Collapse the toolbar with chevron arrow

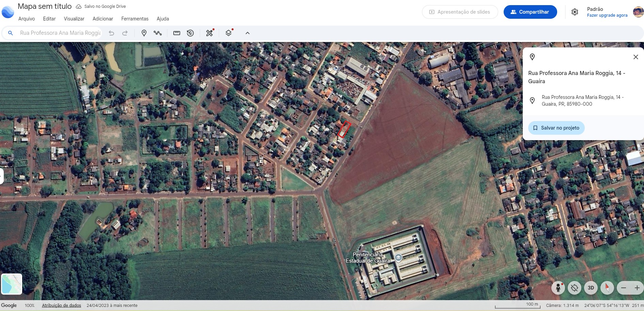tap(248, 33)
